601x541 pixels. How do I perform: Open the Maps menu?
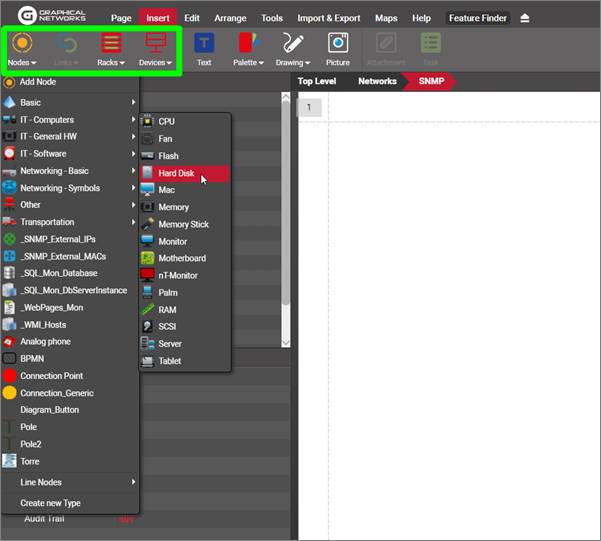tap(386, 18)
